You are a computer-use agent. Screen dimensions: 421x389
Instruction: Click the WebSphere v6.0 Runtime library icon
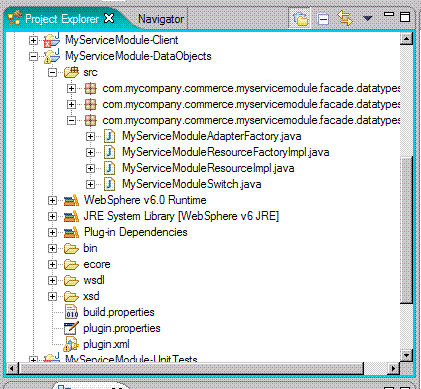pyautogui.click(x=71, y=200)
